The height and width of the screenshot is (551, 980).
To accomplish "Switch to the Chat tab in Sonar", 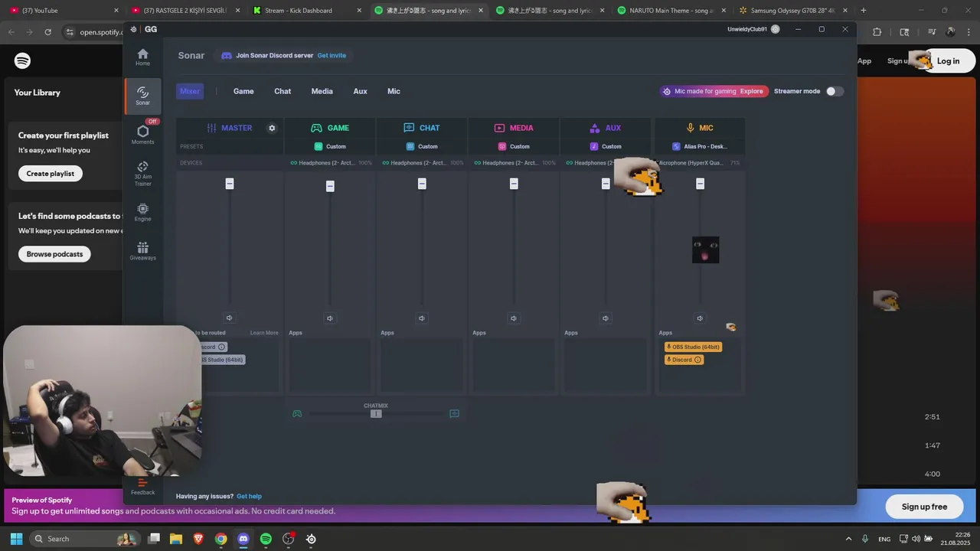I will click(x=283, y=91).
